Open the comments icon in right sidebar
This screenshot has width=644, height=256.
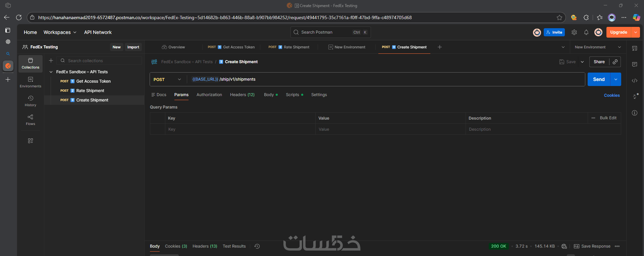click(635, 65)
